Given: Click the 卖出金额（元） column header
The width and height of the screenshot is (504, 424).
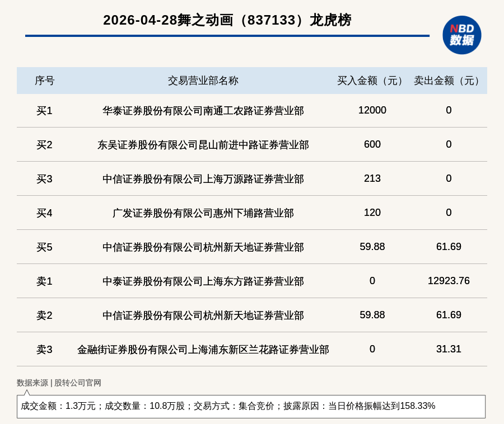Looking at the screenshot, I should coord(449,81).
